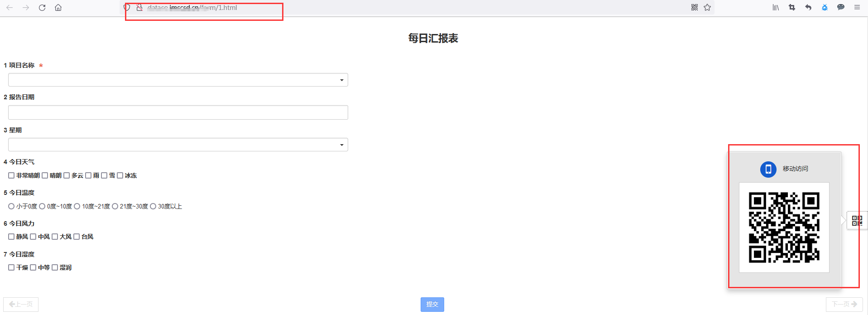Open the browser library icon
This screenshot has width=868, height=315.
(776, 8)
